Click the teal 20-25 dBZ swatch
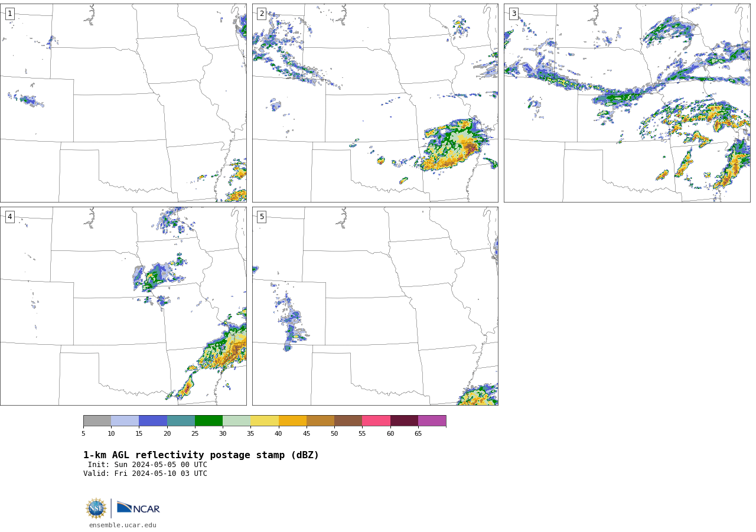The height and width of the screenshot is (532, 756). click(x=181, y=420)
